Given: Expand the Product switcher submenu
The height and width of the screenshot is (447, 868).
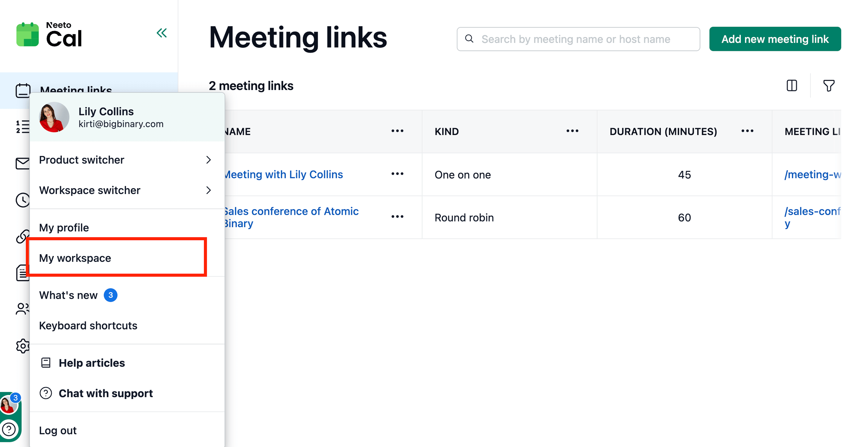Looking at the screenshot, I should click(x=125, y=160).
